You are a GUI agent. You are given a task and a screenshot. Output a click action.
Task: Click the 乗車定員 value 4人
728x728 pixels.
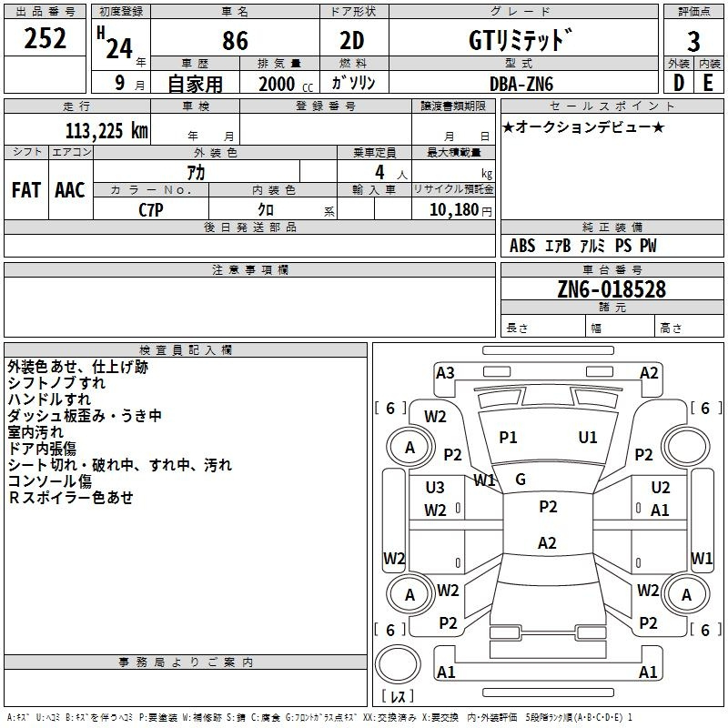coord(391,173)
